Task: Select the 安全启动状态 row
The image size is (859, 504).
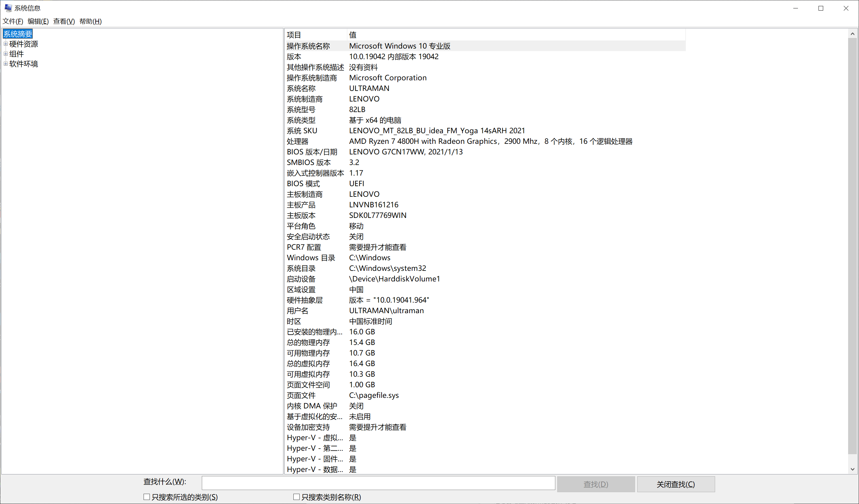Action: point(485,237)
